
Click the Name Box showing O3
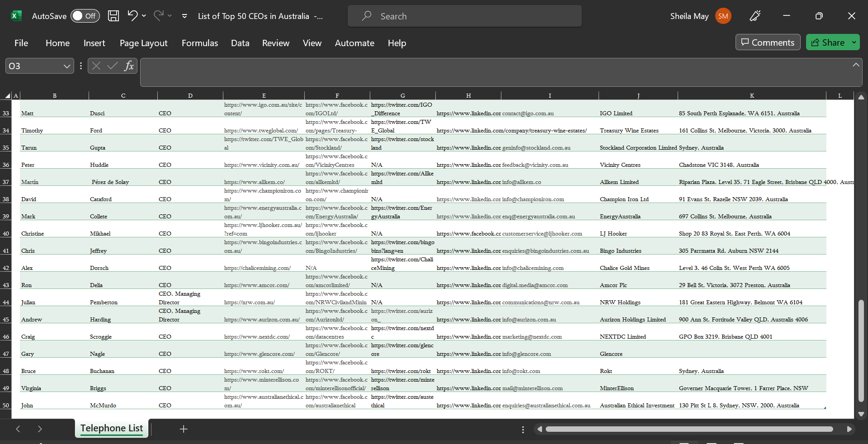(x=34, y=66)
